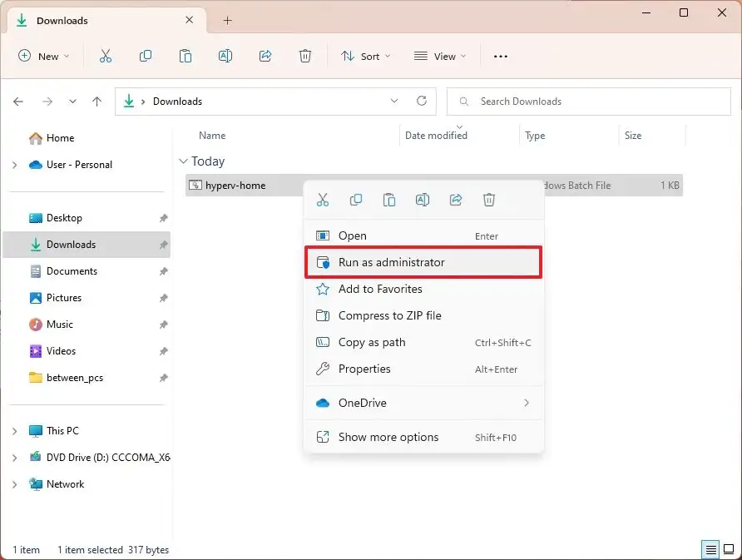The image size is (742, 560).
Task: Click the Paste icon on the toolbar
Action: coord(185,56)
